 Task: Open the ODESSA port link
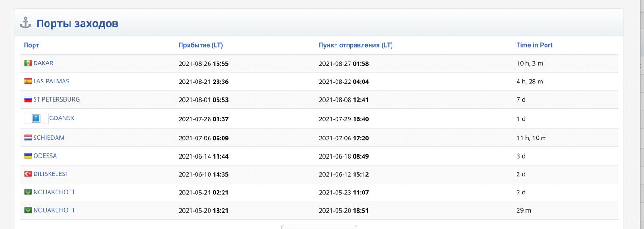click(45, 156)
